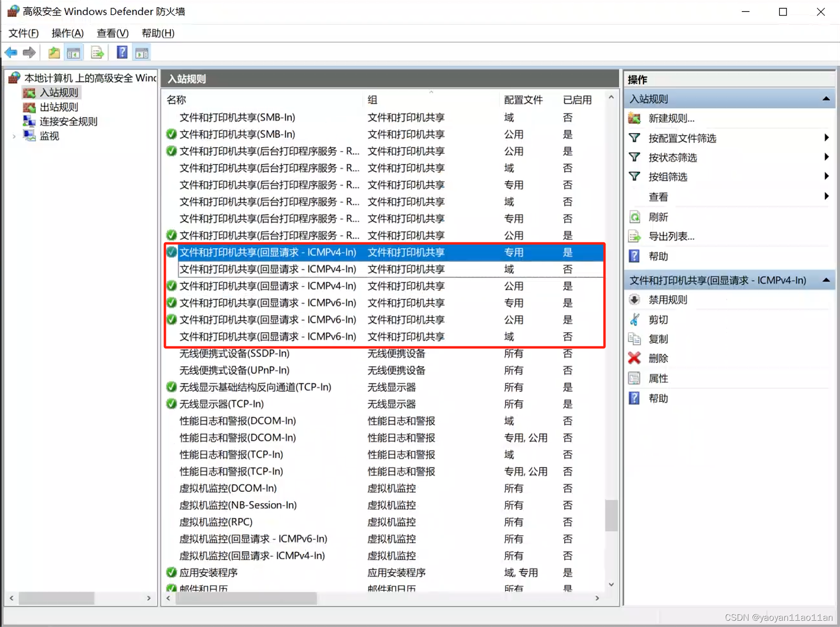Screen dimensions: 840x627
Task: Click the 属性 properties icon
Action: click(634, 378)
